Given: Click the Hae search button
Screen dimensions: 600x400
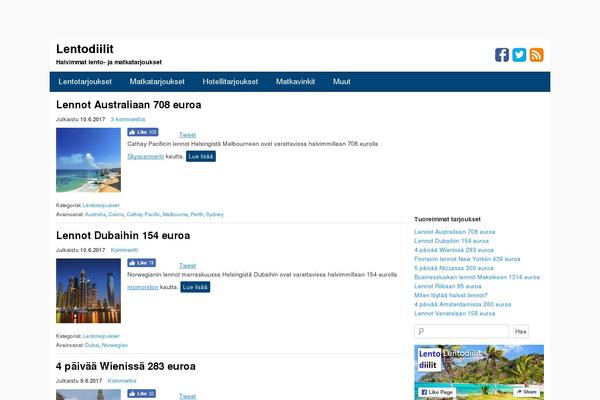Looking at the screenshot, I should [x=521, y=331].
